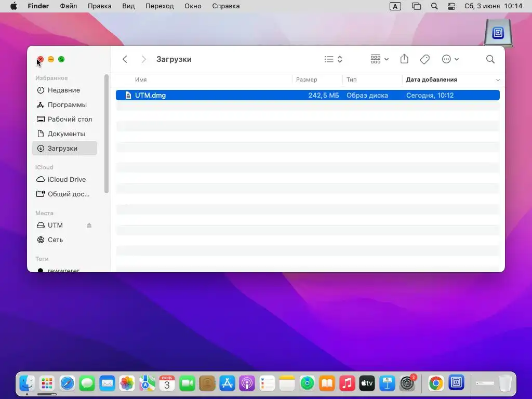Sort by the Имя column header

tap(140, 79)
